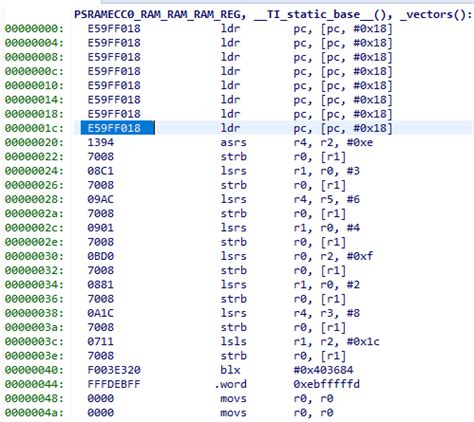The image size is (474, 422).
Task: Click operand r1, r0, #4
Action: coord(327,228)
